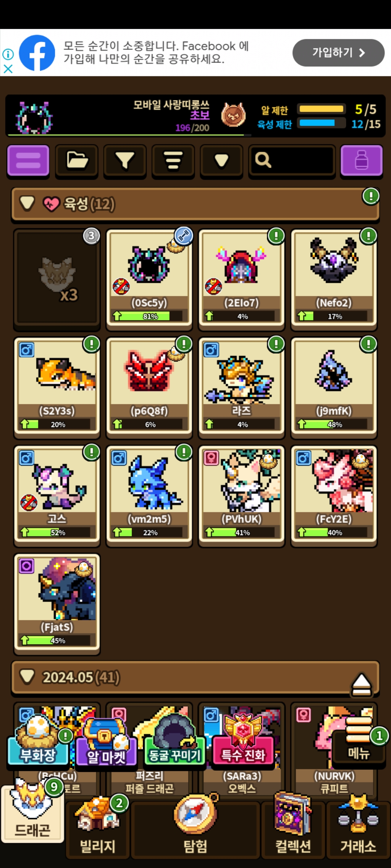Tap the up arrow on 2024.05 header
The width and height of the screenshot is (391, 868).
tap(361, 684)
